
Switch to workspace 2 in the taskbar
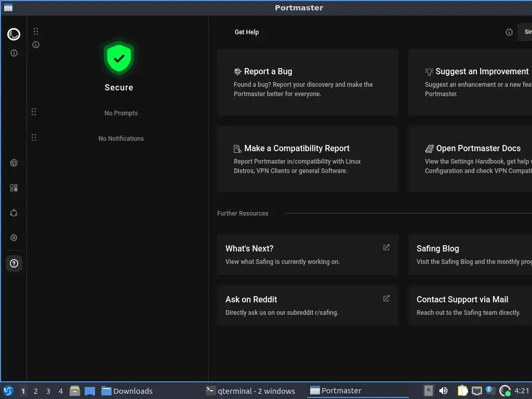click(36, 391)
